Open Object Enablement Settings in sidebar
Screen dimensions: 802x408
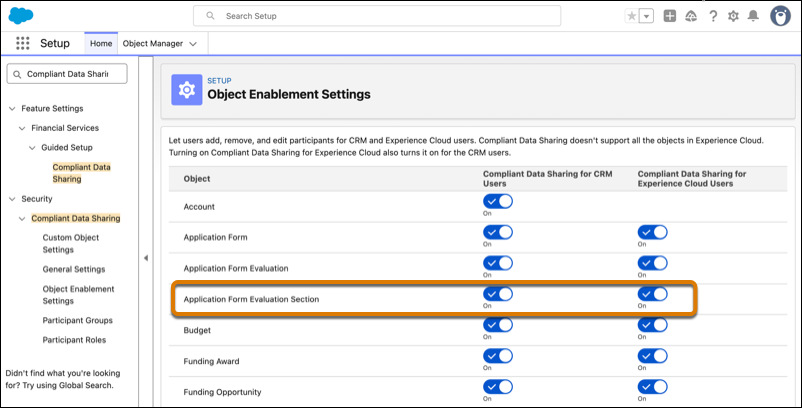(78, 294)
